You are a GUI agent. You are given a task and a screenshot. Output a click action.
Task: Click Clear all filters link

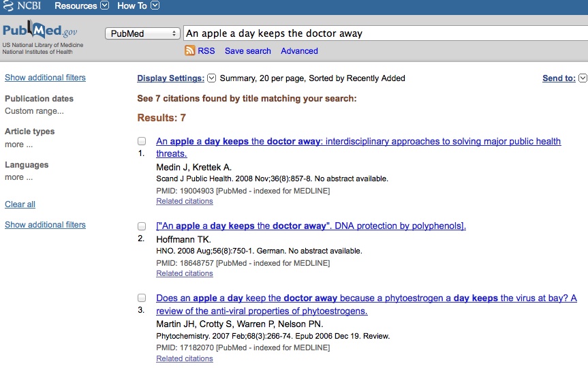(x=20, y=204)
